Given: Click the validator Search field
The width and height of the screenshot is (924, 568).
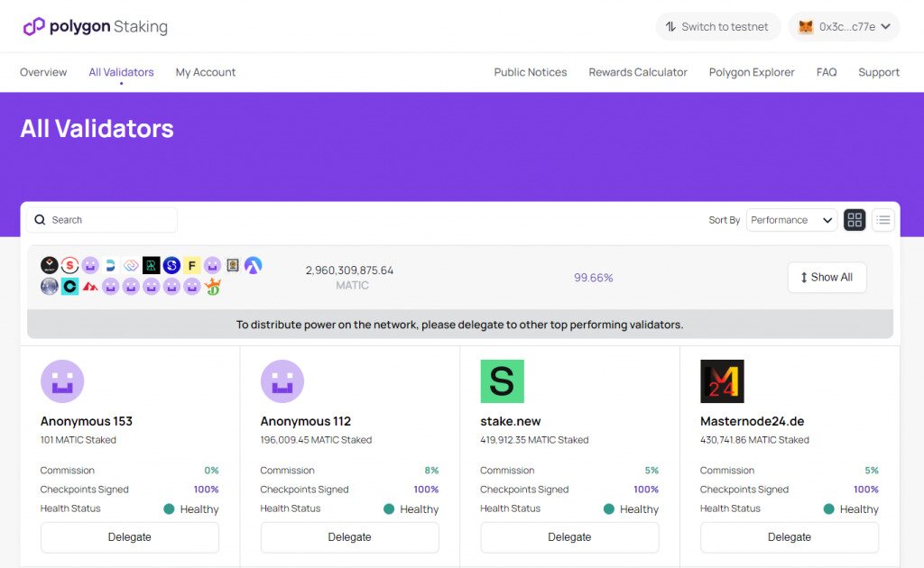Looking at the screenshot, I should click(x=102, y=220).
